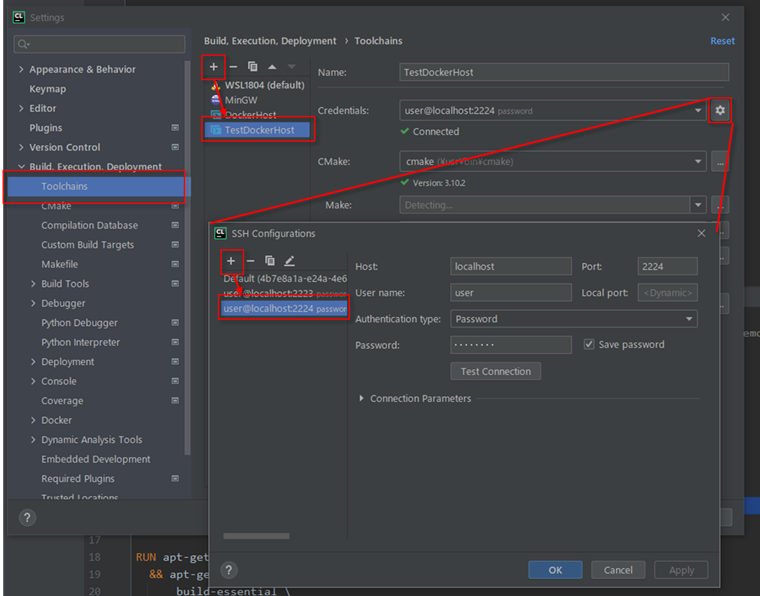
Task: Click the WSL1804 toolchain icon
Action: [216, 85]
